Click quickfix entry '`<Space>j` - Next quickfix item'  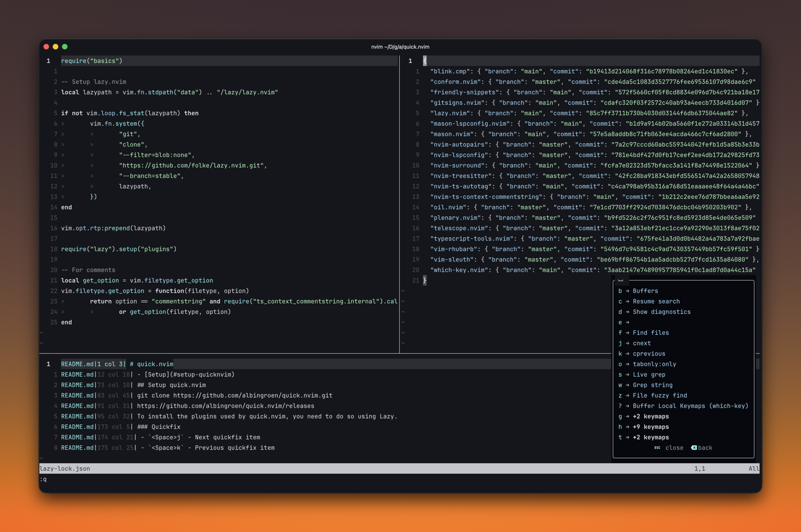(160, 437)
